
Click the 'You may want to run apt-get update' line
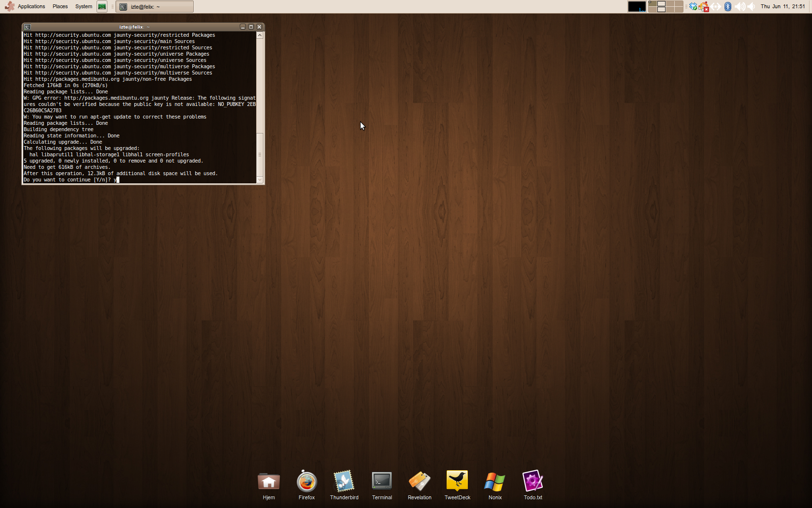(x=115, y=117)
